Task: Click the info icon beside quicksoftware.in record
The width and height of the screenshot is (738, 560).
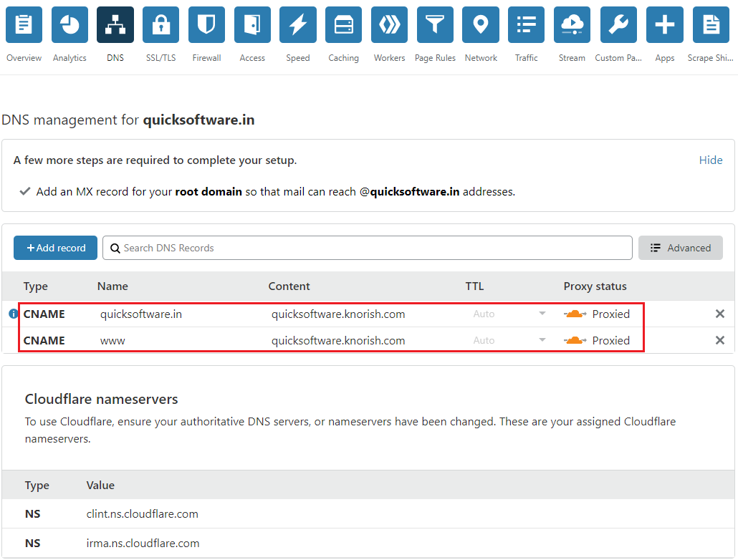Action: click(x=13, y=314)
